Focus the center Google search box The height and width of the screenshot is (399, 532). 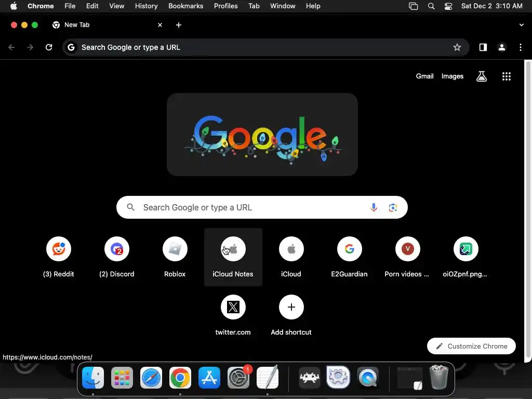click(x=262, y=207)
